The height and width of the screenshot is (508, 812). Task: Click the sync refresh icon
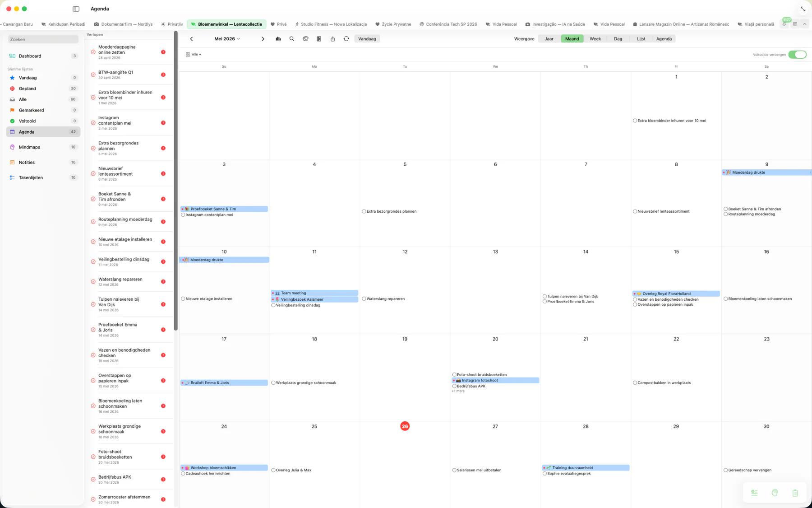point(346,39)
